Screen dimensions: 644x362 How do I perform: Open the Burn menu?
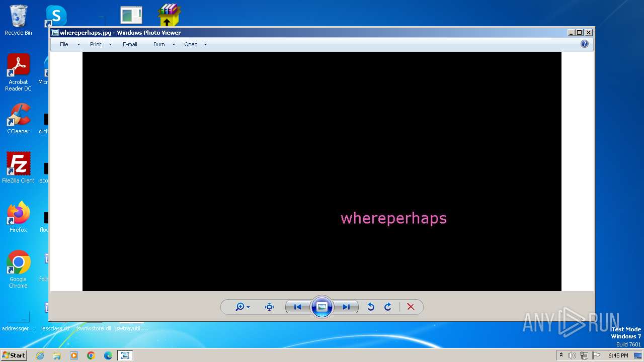pos(159,44)
